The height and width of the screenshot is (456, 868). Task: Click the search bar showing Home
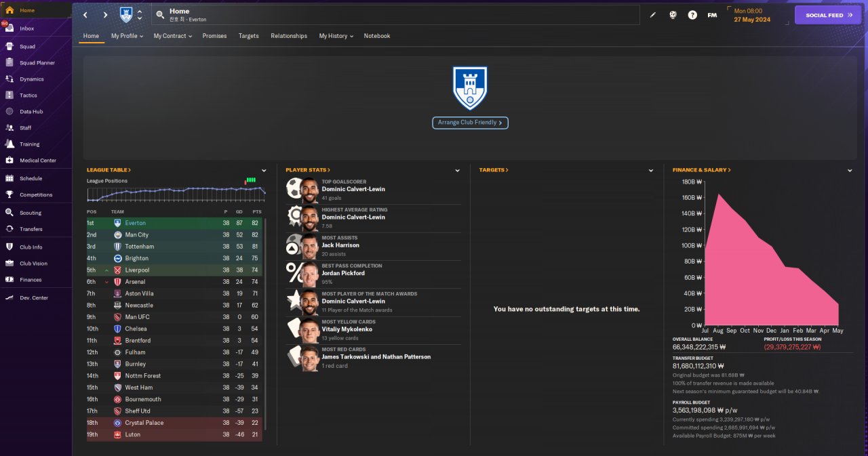395,15
